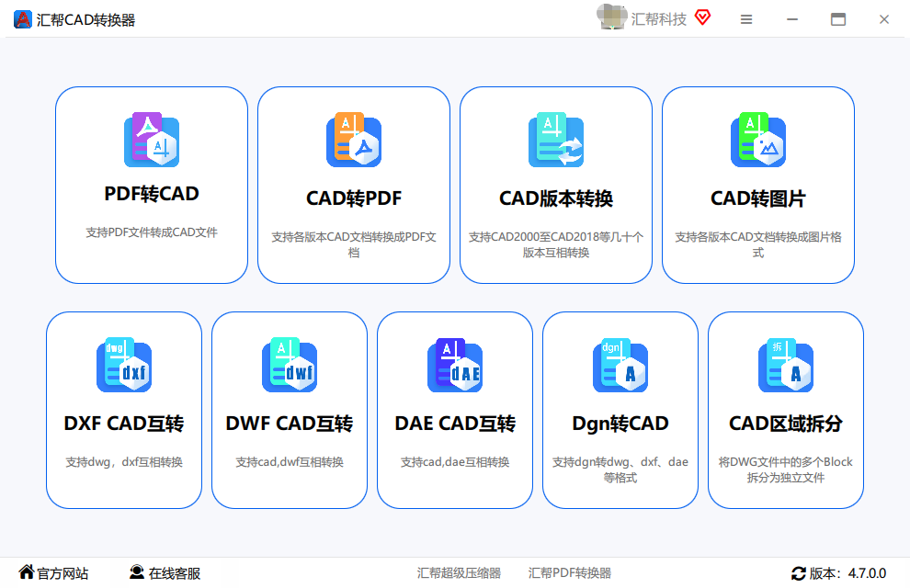The width and height of the screenshot is (910, 588).
Task: Click the 汇帮CAD转换器 window title
Action: pyautogui.click(x=85, y=19)
